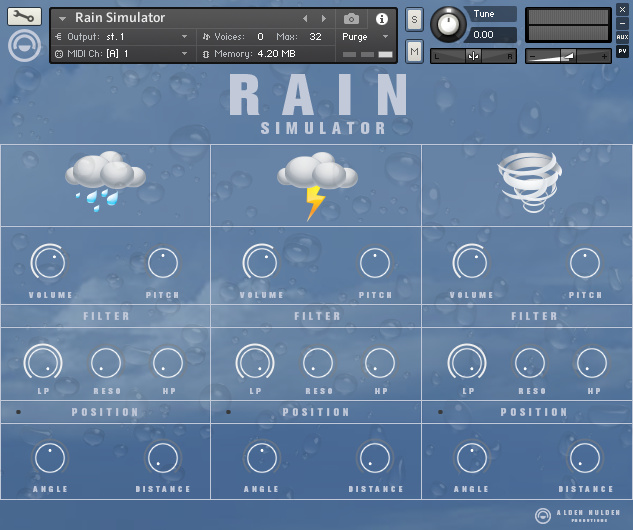
Task: Toggle the PV button
Action: [622, 51]
